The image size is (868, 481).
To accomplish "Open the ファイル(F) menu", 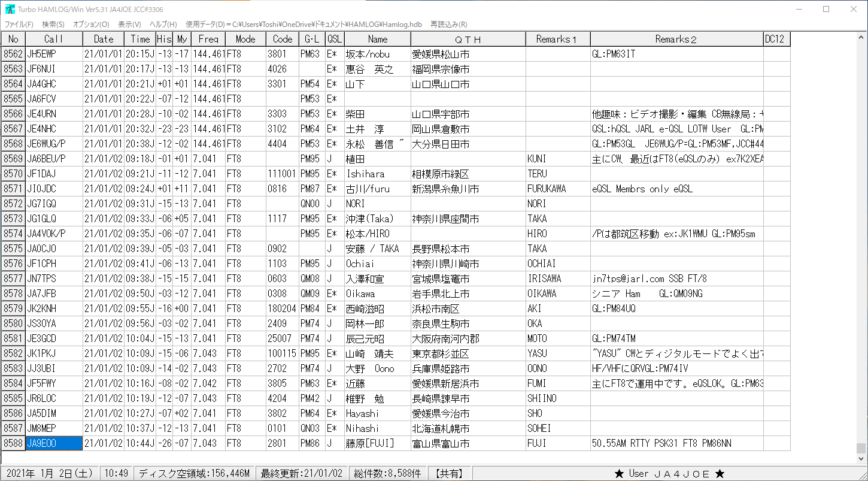I will (x=19, y=25).
